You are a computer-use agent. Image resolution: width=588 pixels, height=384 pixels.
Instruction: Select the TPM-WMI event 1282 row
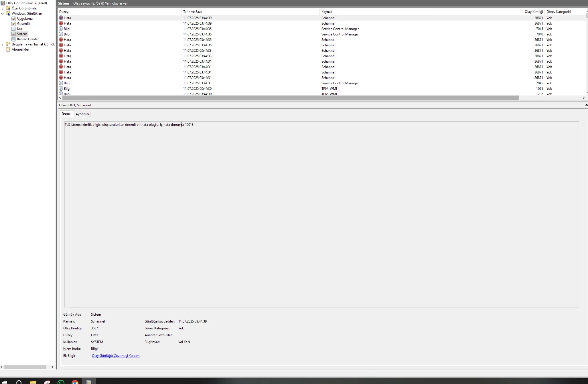[x=321, y=94]
